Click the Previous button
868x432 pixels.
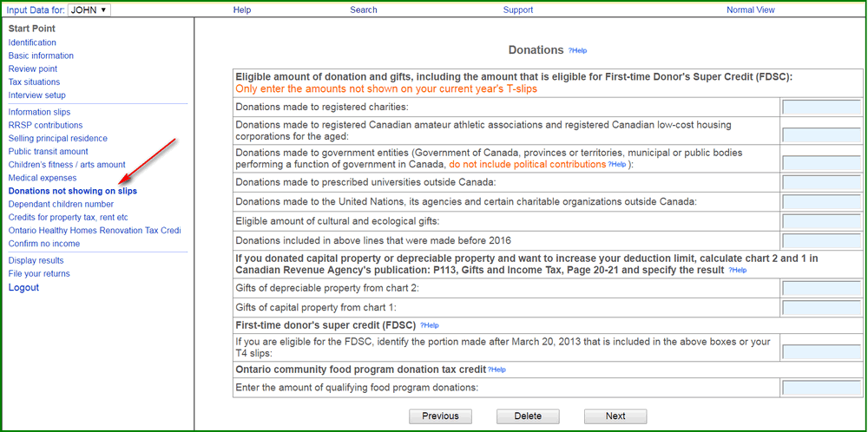(x=441, y=416)
